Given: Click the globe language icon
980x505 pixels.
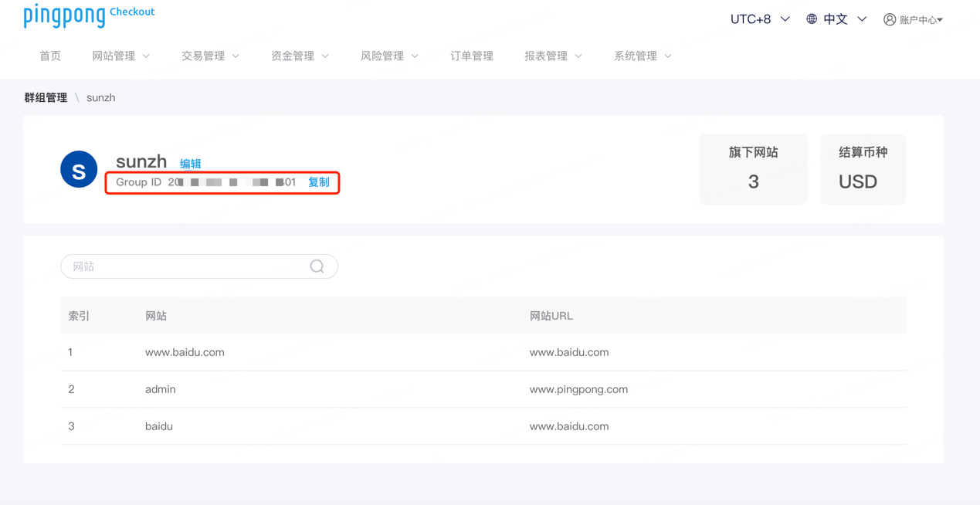Looking at the screenshot, I should 813,19.
